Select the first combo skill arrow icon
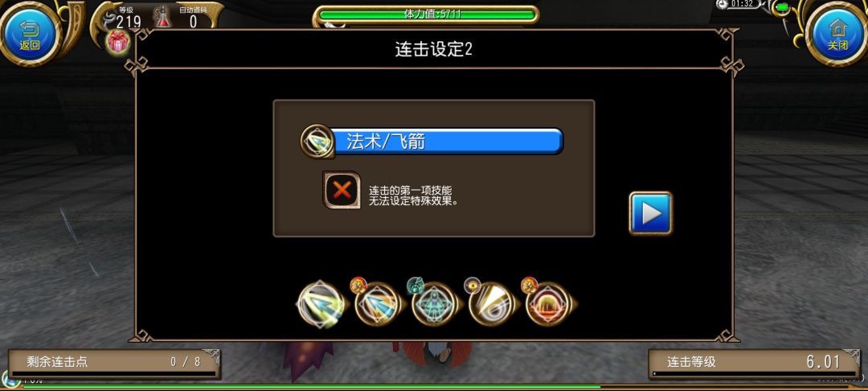Image resolution: width=868 pixels, height=391 pixels. (x=320, y=304)
